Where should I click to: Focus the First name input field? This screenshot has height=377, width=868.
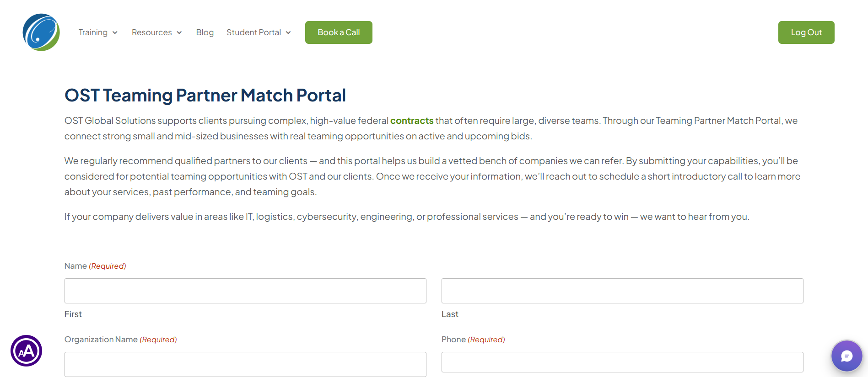[245, 291]
